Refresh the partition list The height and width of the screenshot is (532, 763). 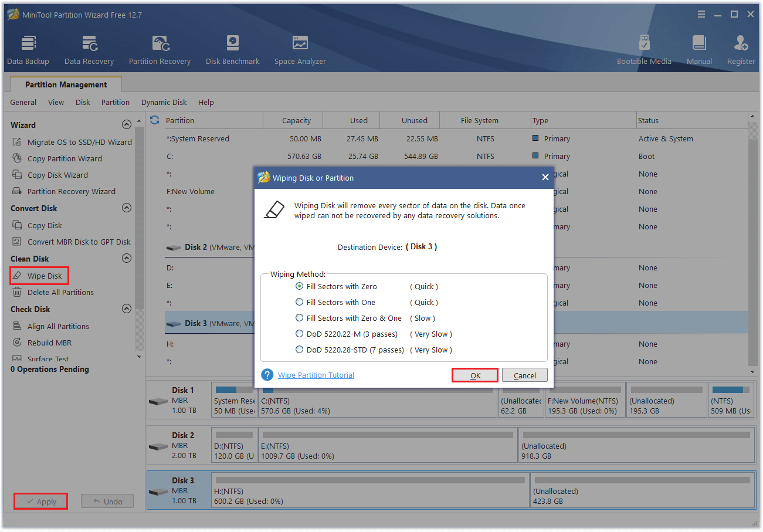[x=155, y=120]
